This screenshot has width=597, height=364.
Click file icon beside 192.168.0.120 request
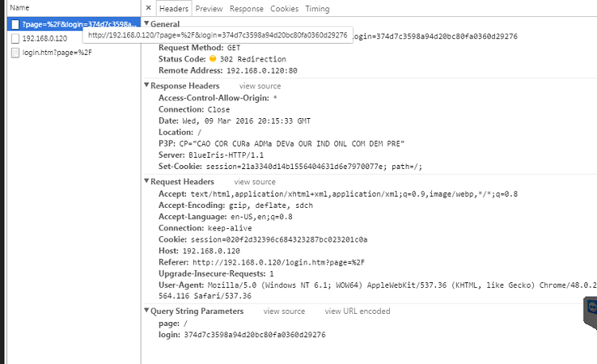[x=15, y=38]
